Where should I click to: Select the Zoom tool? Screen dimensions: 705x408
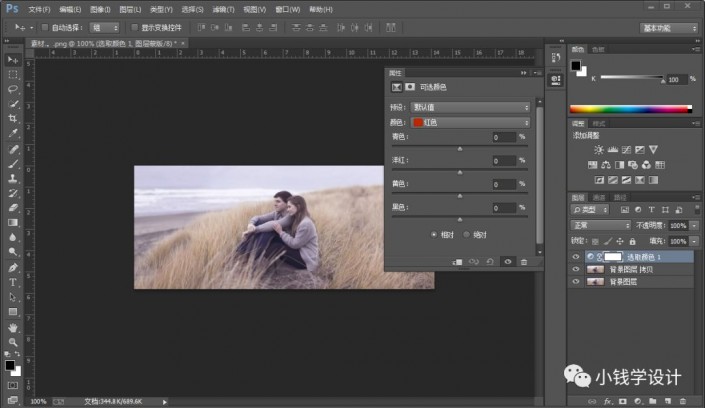13,341
